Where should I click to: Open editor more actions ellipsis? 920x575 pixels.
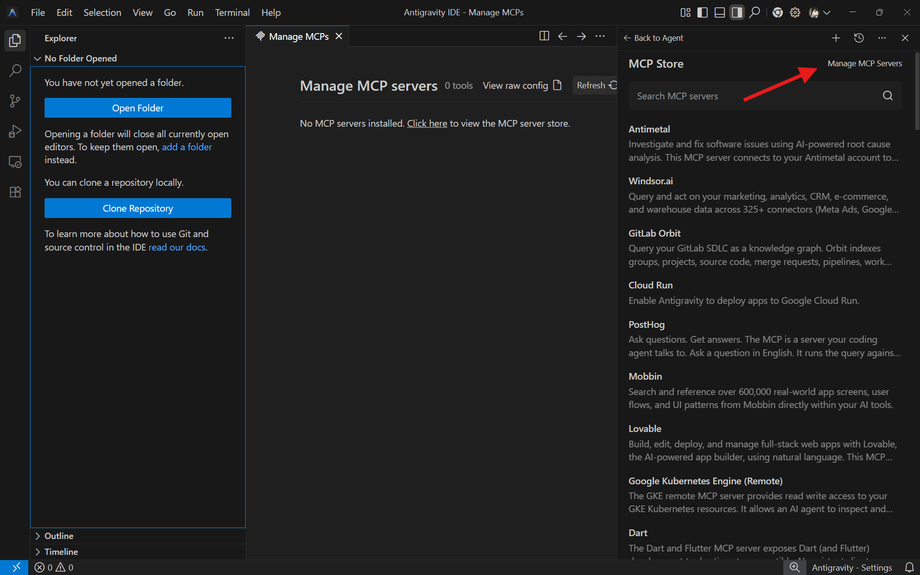[x=600, y=36]
